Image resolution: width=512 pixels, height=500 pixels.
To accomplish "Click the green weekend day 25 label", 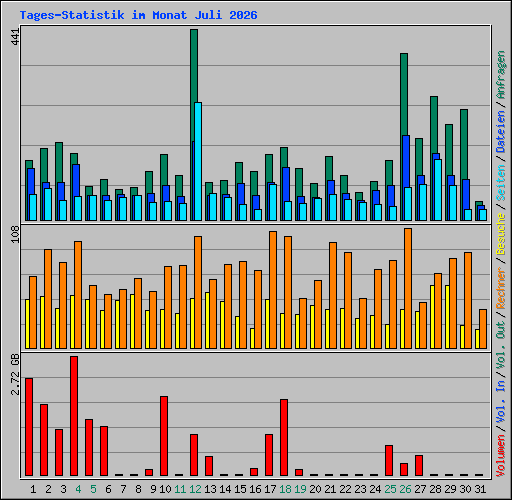I will point(390,489).
